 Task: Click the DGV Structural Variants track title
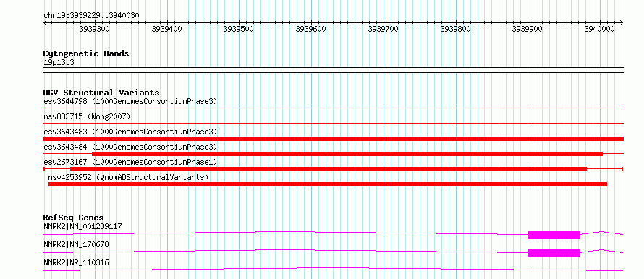(x=101, y=93)
